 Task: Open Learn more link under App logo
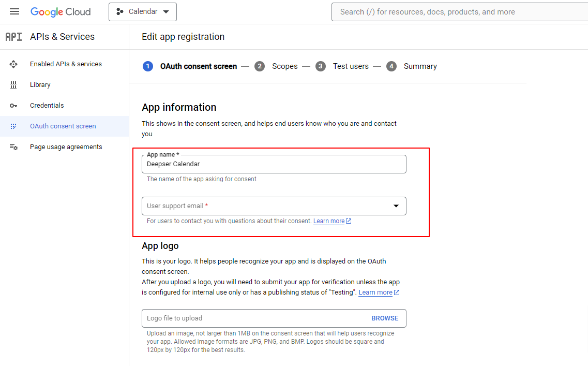click(375, 292)
